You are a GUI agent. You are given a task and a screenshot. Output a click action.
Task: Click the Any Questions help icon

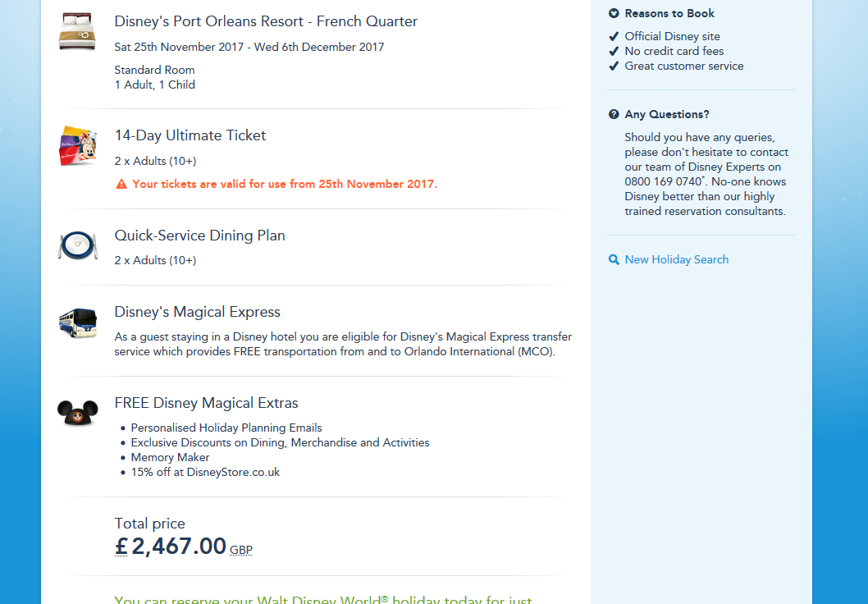coord(614,114)
